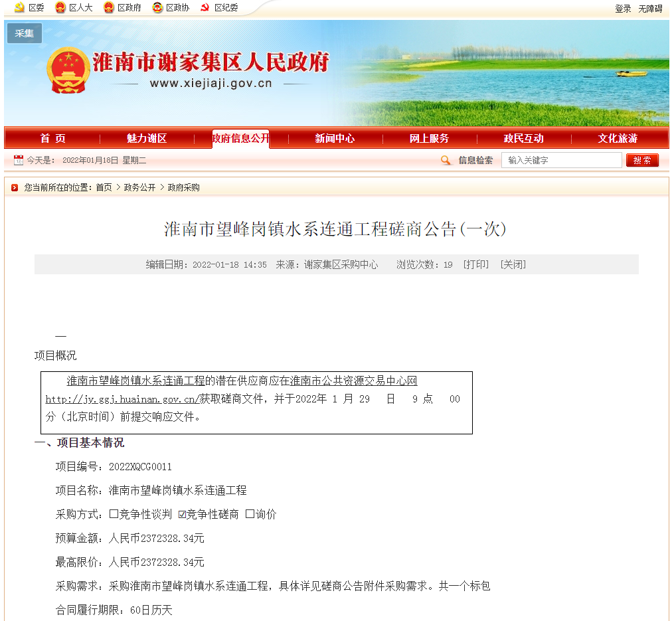
Task: Check the 竞争性谈判 checkbox
Action: tap(113, 513)
